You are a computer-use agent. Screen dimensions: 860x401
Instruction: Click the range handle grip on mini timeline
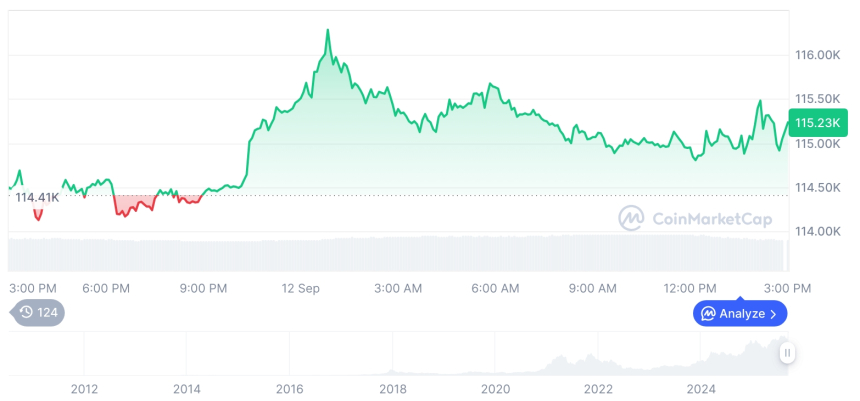(x=788, y=353)
